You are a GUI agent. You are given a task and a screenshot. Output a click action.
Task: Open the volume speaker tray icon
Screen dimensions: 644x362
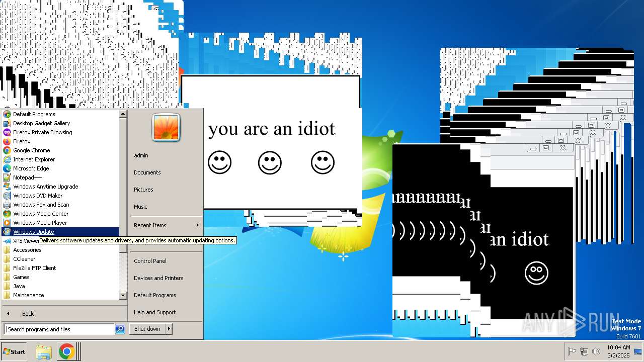click(596, 351)
